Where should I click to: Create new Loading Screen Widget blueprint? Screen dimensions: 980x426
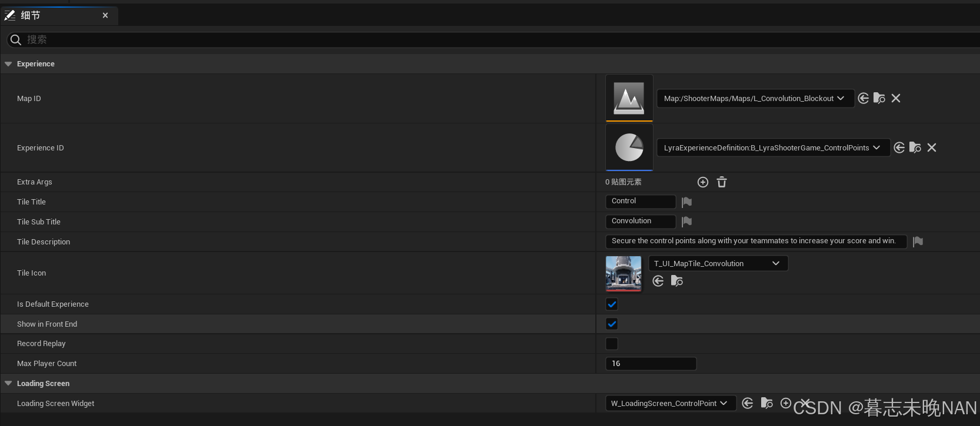(x=786, y=403)
